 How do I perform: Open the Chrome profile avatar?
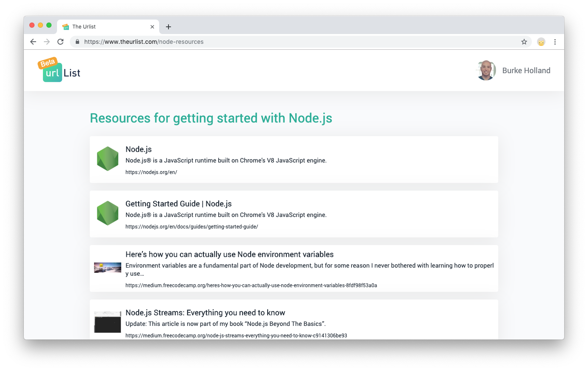pos(541,42)
